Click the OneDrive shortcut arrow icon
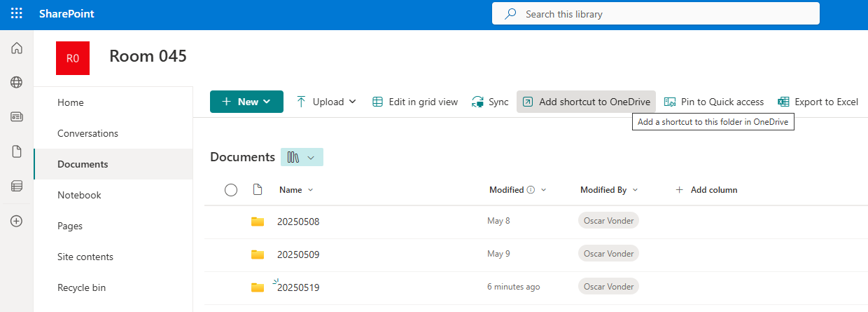The width and height of the screenshot is (868, 312). [x=528, y=102]
